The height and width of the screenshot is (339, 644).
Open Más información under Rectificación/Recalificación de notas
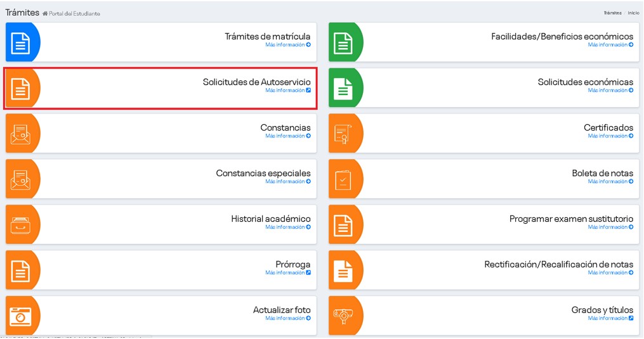[x=610, y=273]
